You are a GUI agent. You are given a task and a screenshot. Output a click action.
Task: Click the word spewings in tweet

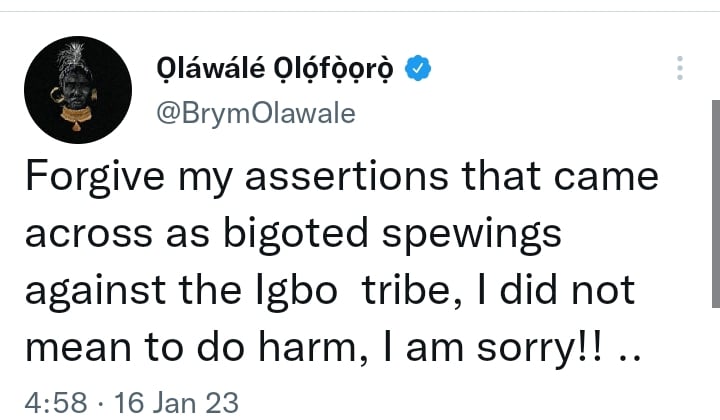point(472,235)
